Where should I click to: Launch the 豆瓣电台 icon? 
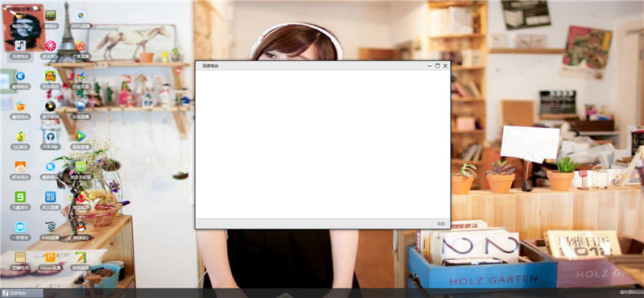(x=20, y=261)
